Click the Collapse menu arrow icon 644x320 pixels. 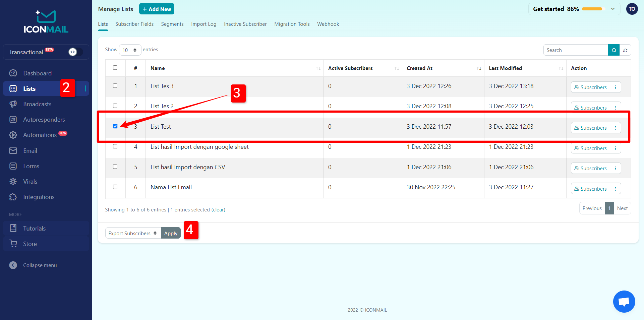click(x=13, y=265)
